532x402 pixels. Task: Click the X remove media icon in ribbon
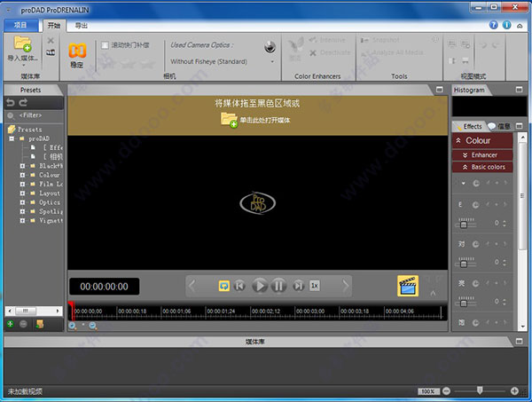51,41
